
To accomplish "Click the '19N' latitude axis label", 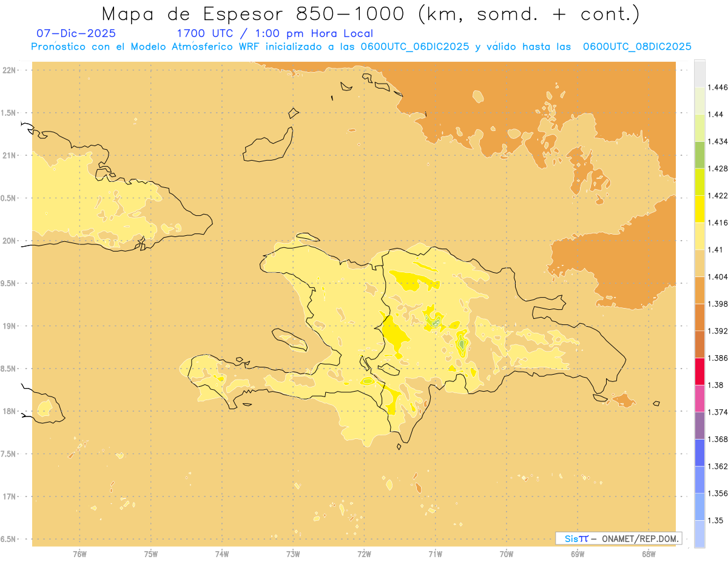I will [x=8, y=326].
